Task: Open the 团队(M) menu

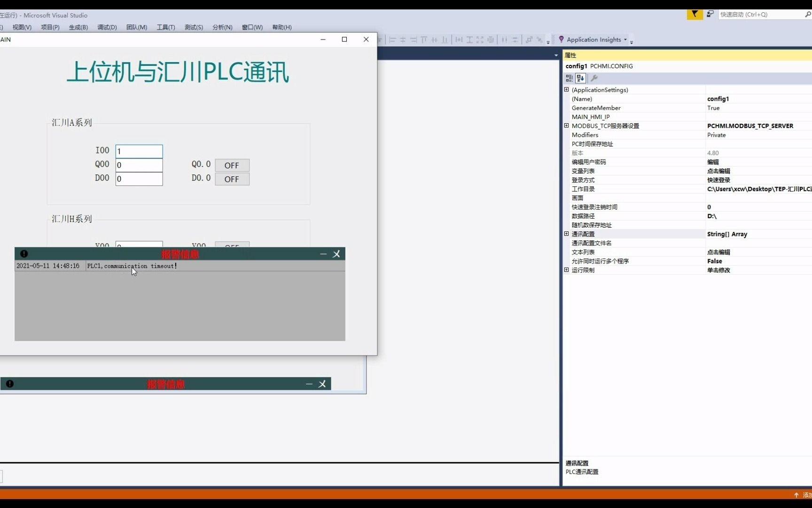Action: click(x=137, y=27)
